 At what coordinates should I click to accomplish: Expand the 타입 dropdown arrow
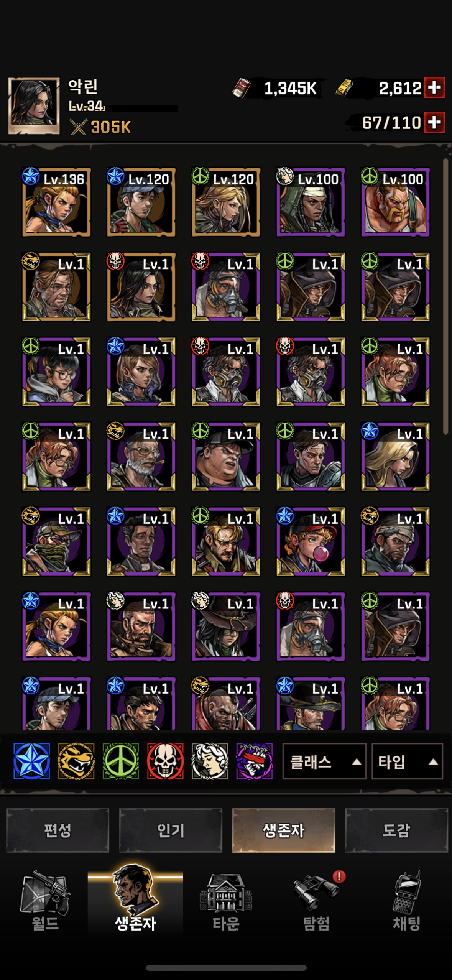[x=433, y=762]
